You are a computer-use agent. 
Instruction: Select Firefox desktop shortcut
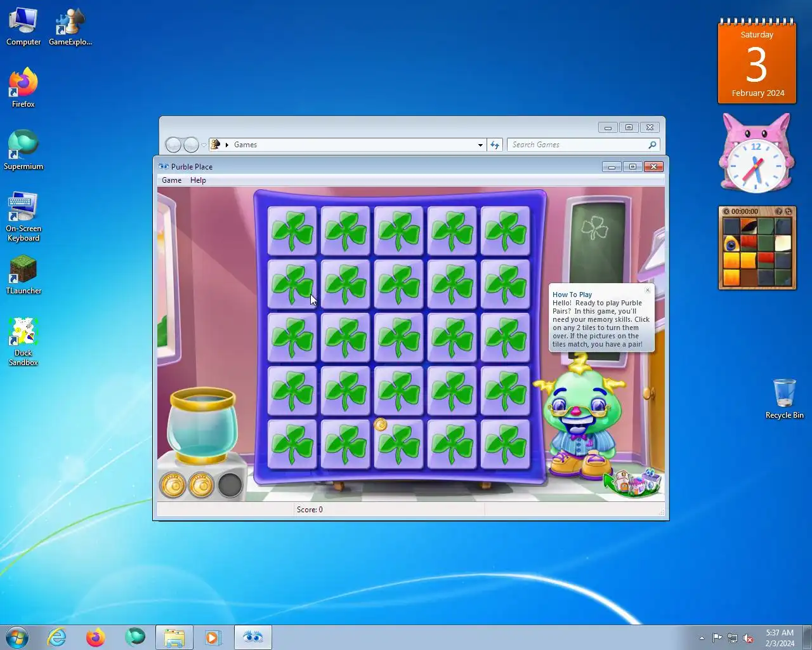(x=23, y=88)
